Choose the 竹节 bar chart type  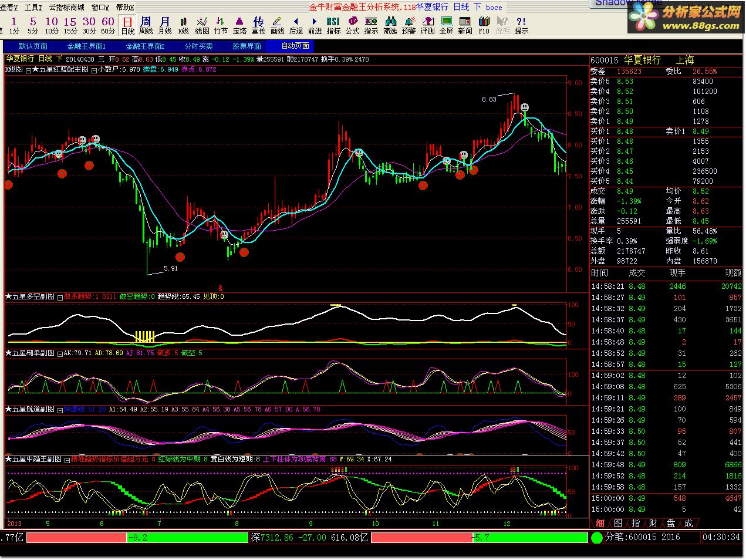tap(221, 25)
